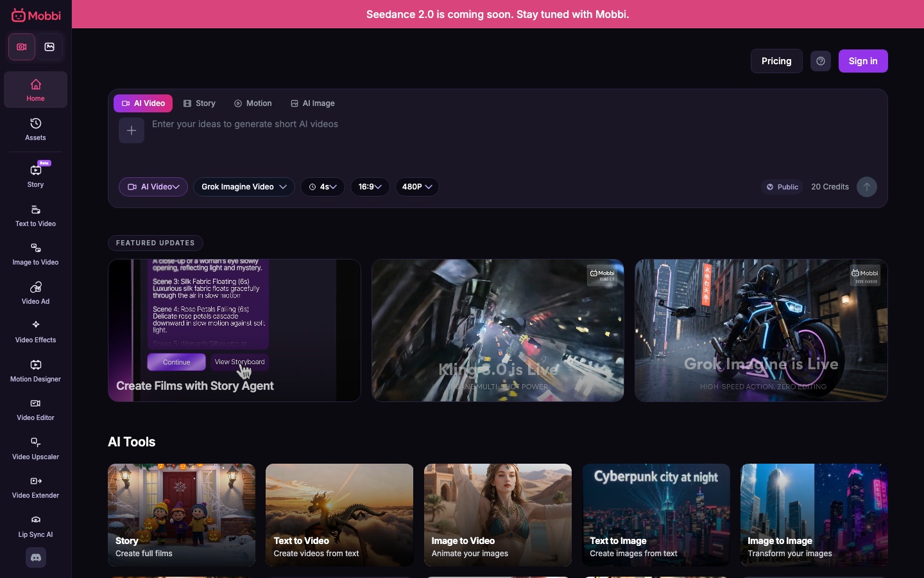Open the Discord community icon
The width and height of the screenshot is (924, 578).
point(36,557)
